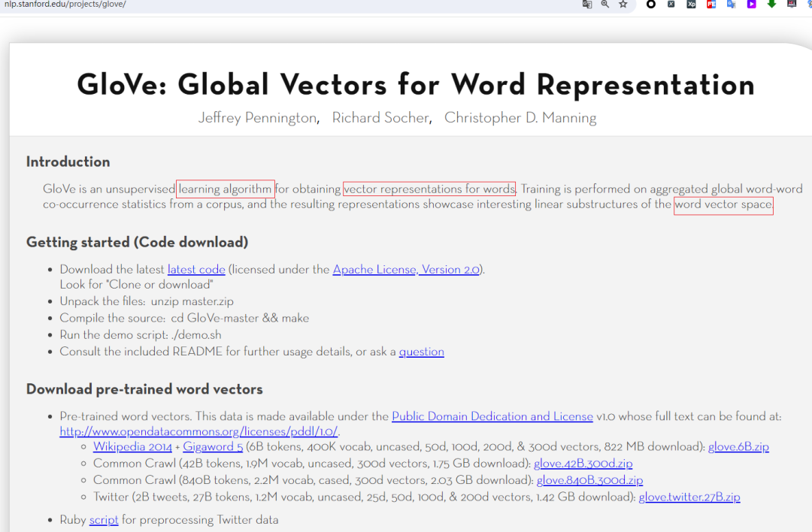This screenshot has height=532, width=812.
Task: Click the Download pre-trained word vectors heading
Action: [144, 389]
